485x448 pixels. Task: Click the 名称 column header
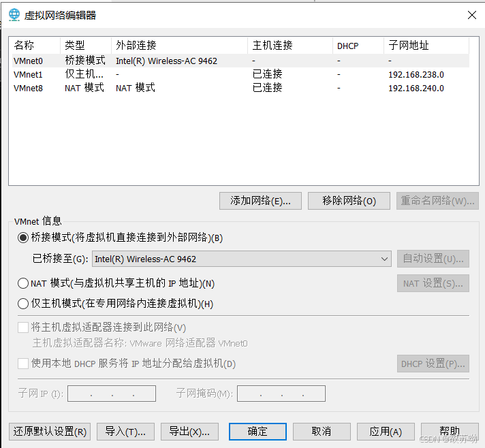[35, 46]
